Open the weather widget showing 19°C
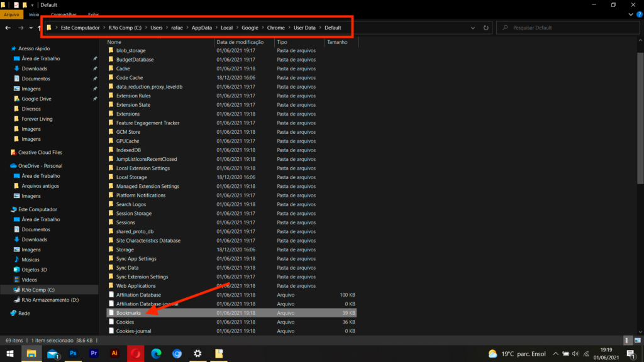This screenshot has width=644, height=362. point(517,353)
